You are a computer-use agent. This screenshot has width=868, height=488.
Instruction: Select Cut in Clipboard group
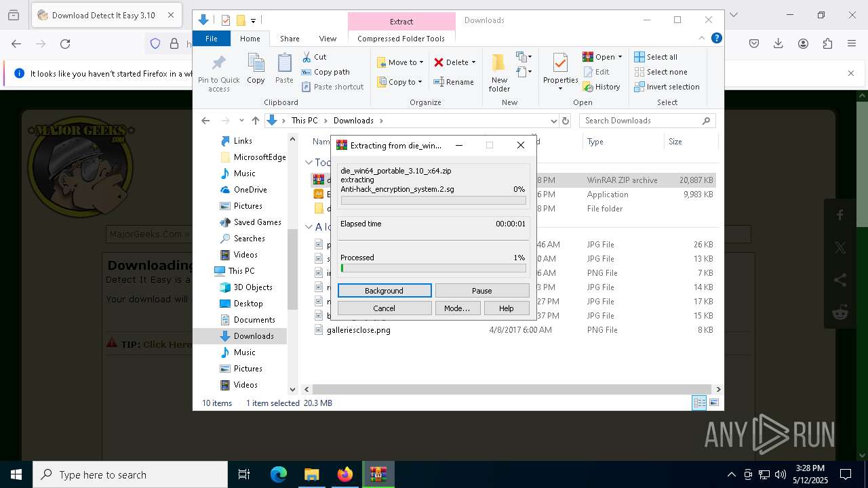(315, 57)
